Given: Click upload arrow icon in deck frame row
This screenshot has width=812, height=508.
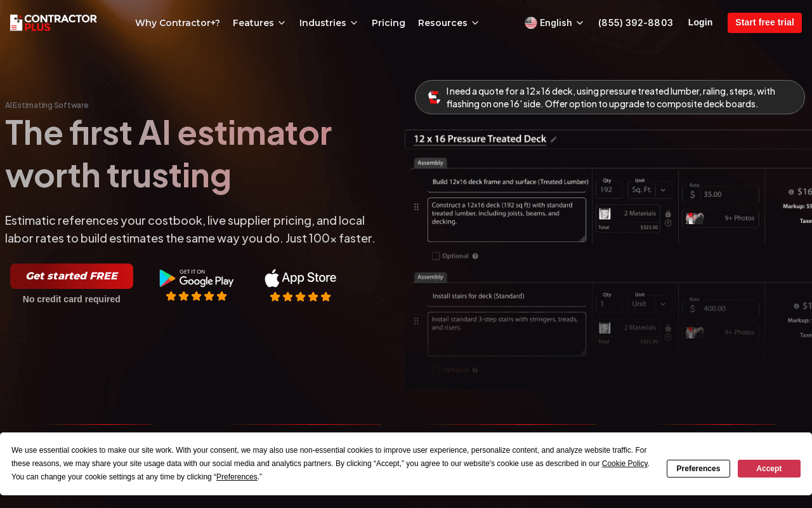Looking at the screenshot, I should pyautogui.click(x=668, y=223).
